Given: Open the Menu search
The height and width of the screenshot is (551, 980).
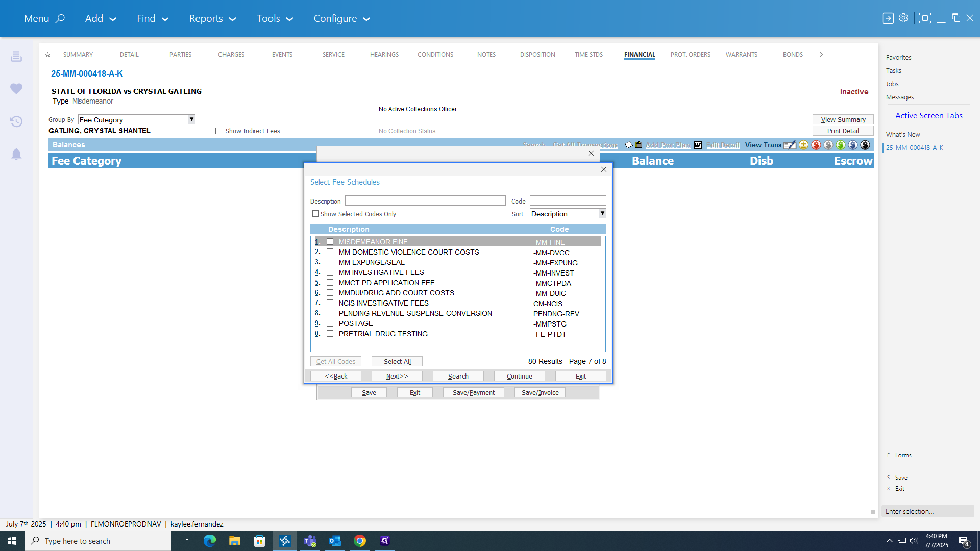Looking at the screenshot, I should pos(44,18).
